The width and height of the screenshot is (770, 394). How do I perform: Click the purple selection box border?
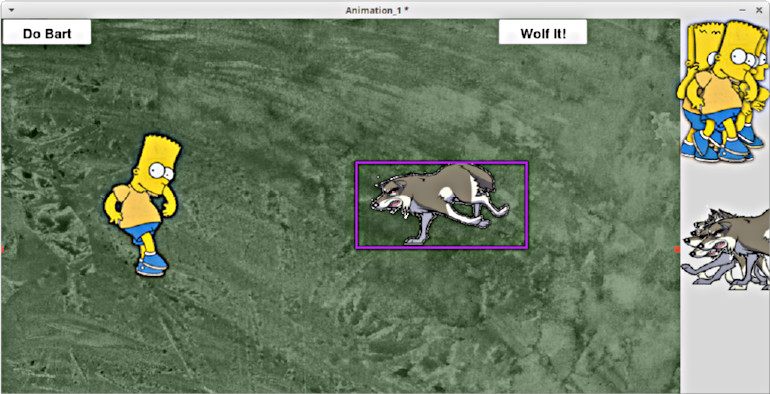coord(441,163)
